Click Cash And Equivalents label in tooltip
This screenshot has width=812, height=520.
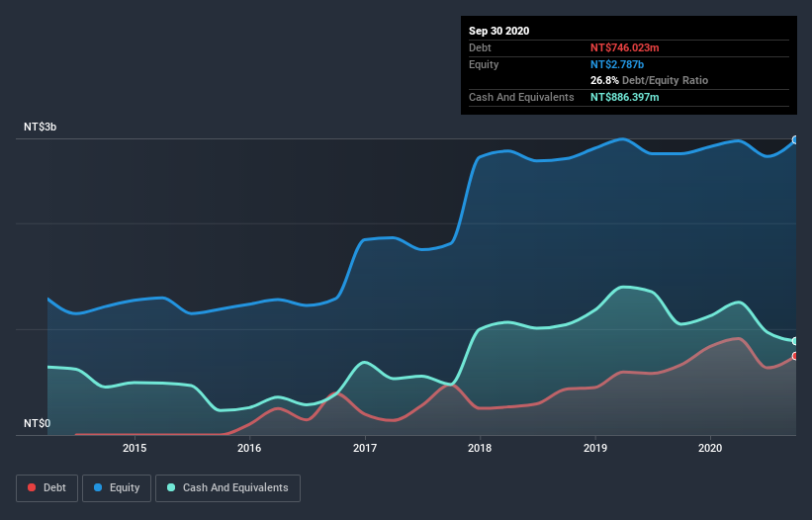pyautogui.click(x=521, y=97)
